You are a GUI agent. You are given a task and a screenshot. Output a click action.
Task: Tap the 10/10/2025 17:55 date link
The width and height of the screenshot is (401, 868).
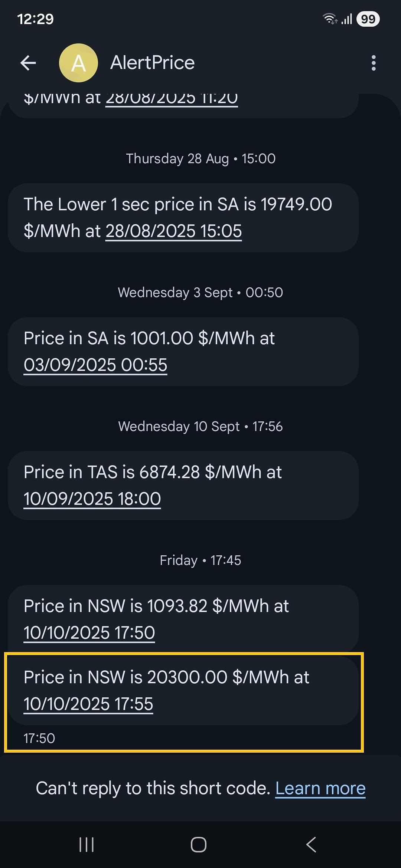click(88, 704)
